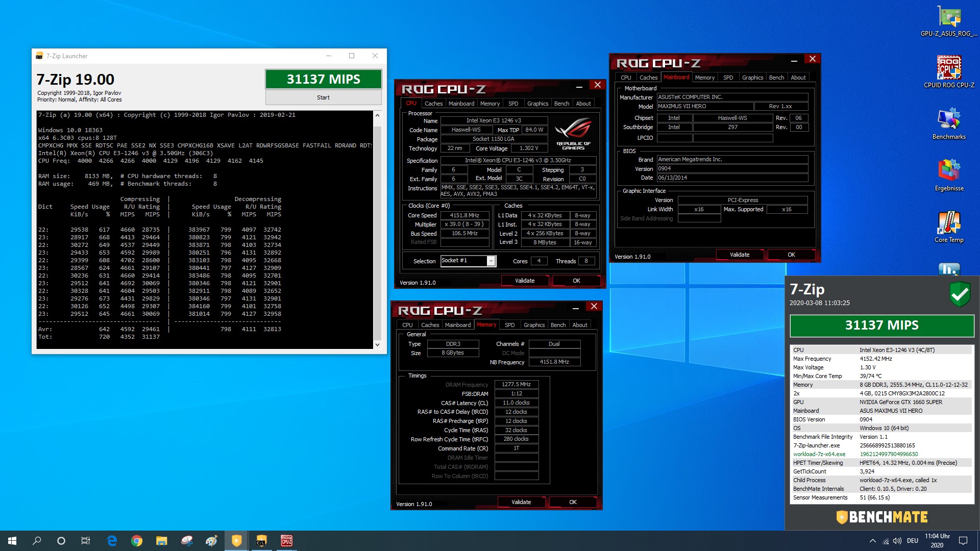Show hidden system tray icons
Image resolution: width=980 pixels, height=551 pixels.
click(872, 541)
